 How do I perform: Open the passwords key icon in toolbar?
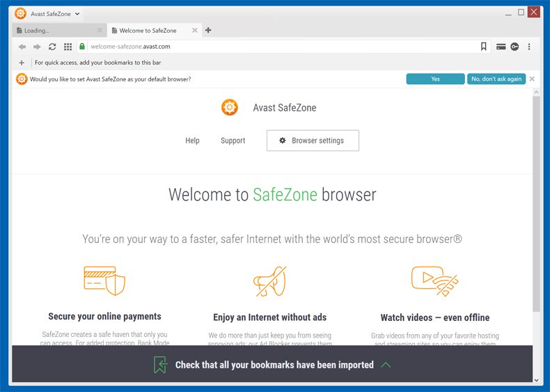[514, 47]
